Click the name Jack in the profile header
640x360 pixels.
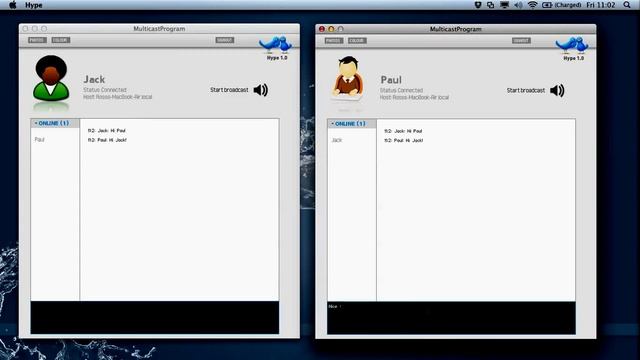point(94,79)
